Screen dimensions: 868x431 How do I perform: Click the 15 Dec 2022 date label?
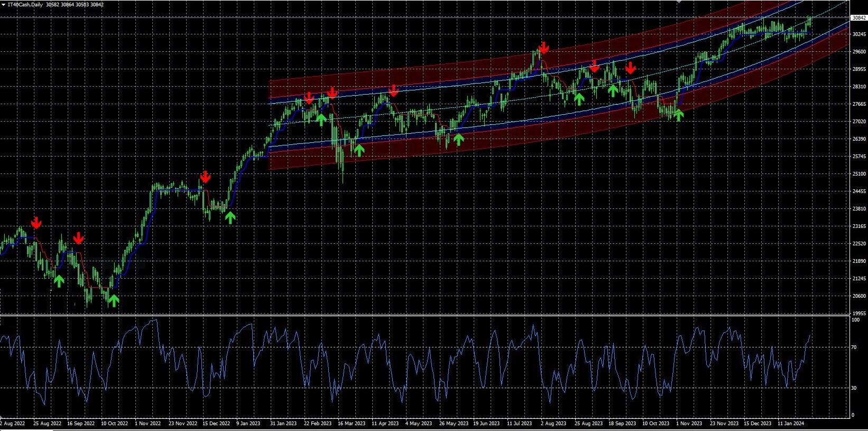point(216,424)
